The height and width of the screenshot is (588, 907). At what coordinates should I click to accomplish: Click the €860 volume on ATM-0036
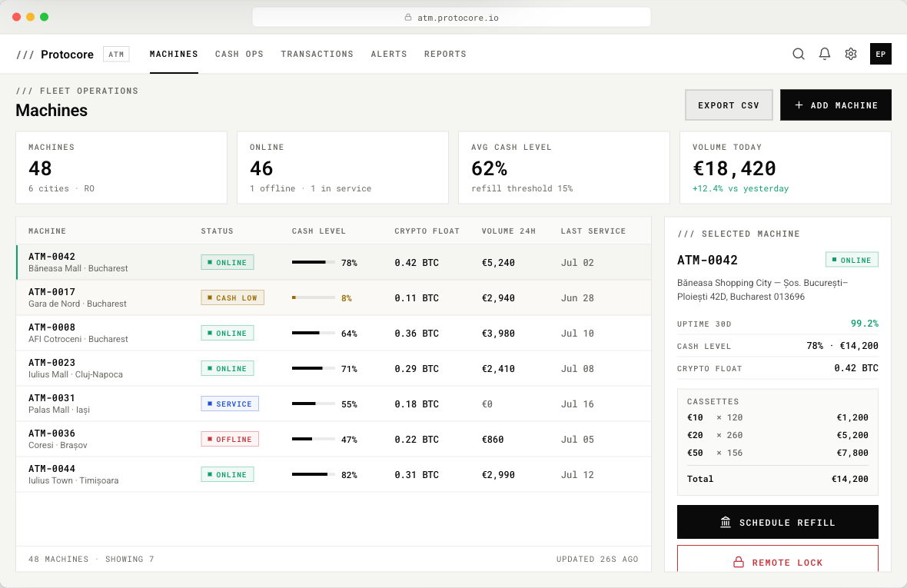(493, 439)
